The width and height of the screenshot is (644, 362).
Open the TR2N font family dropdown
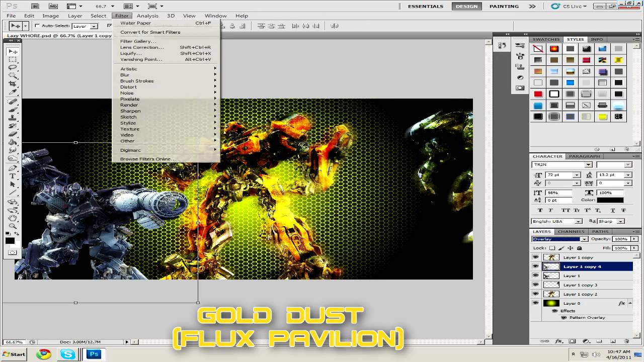point(561,164)
